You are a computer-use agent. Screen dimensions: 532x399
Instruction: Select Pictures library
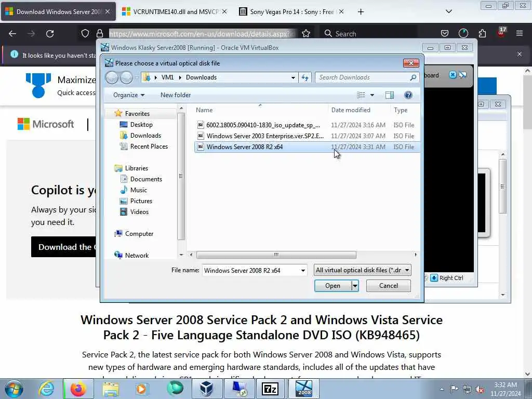(x=141, y=201)
